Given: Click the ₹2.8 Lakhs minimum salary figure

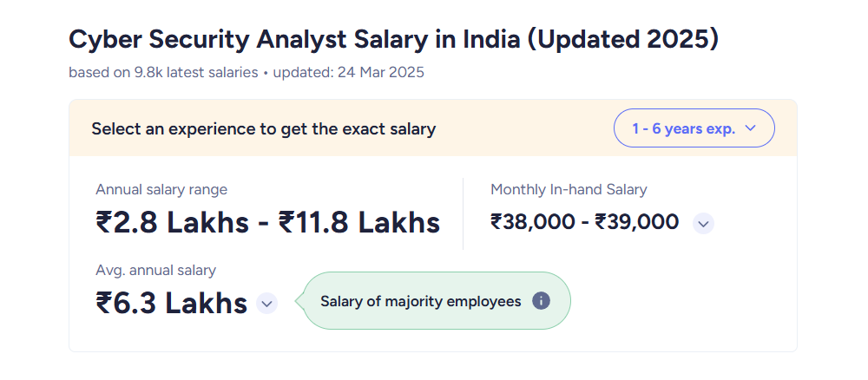Looking at the screenshot, I should coord(172,223).
